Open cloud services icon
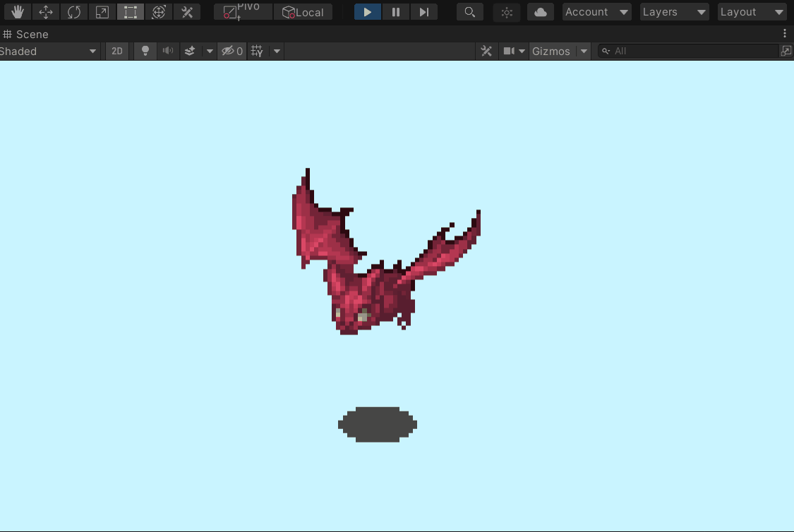Image resolution: width=794 pixels, height=532 pixels. click(541, 12)
